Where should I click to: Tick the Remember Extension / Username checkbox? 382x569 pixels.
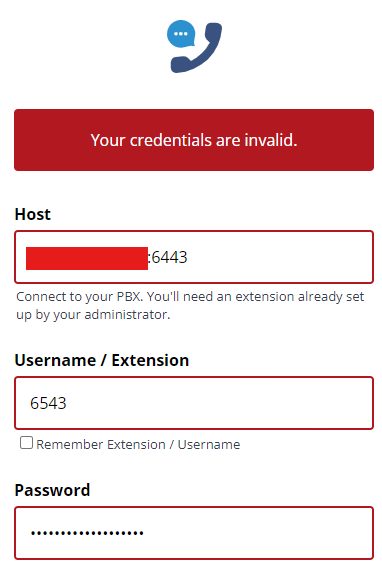26,443
